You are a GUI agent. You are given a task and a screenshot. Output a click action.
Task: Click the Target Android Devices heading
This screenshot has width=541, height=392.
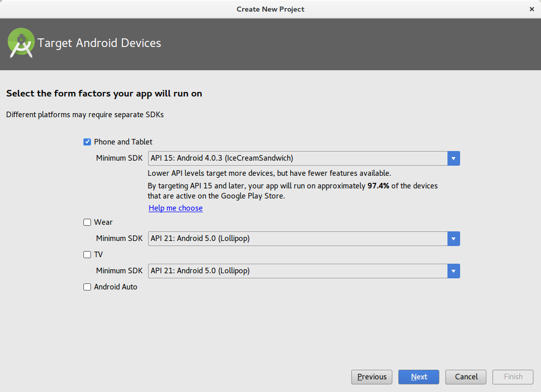pyautogui.click(x=100, y=43)
